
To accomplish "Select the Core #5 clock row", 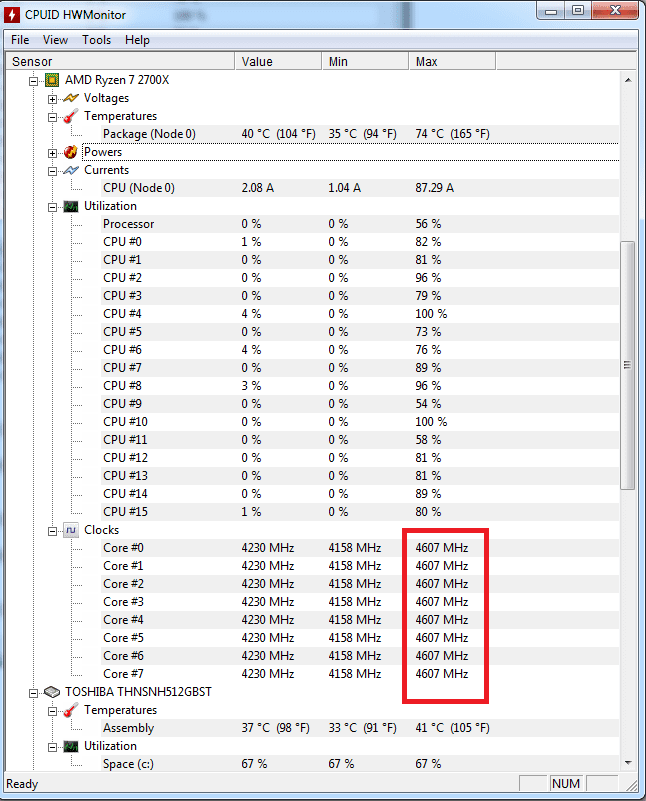I will (360, 638).
